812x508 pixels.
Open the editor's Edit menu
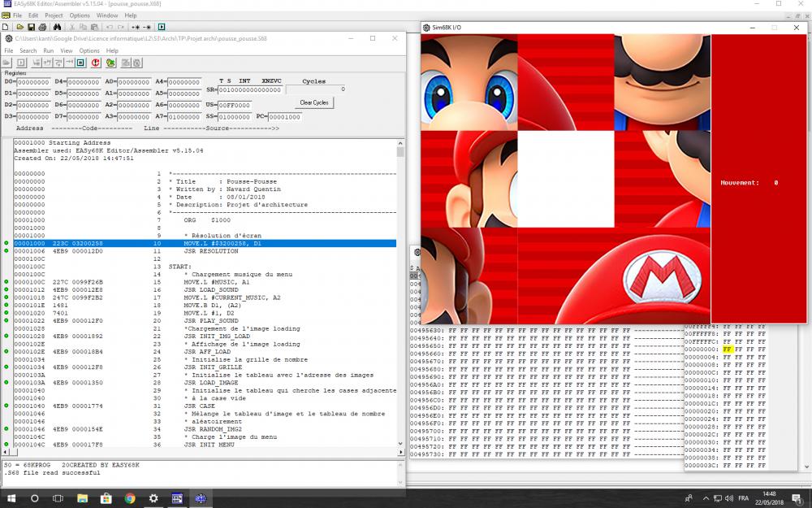[x=33, y=15]
